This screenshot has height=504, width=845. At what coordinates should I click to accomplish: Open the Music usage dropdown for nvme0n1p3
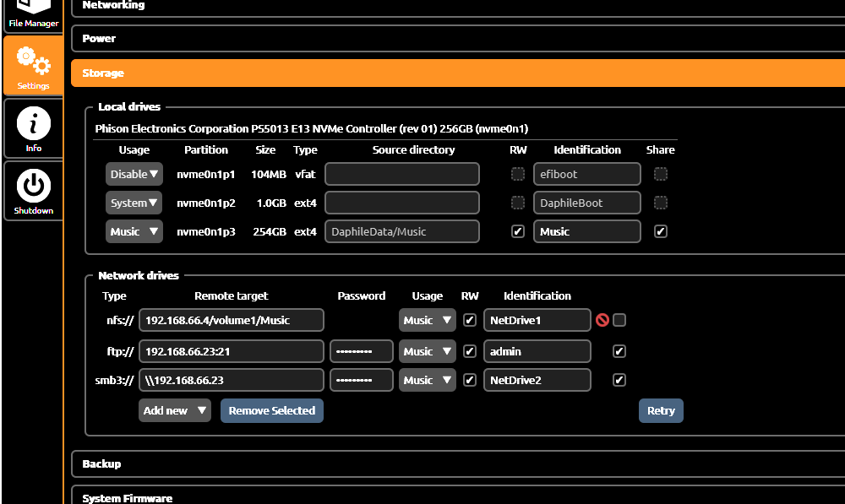134,231
